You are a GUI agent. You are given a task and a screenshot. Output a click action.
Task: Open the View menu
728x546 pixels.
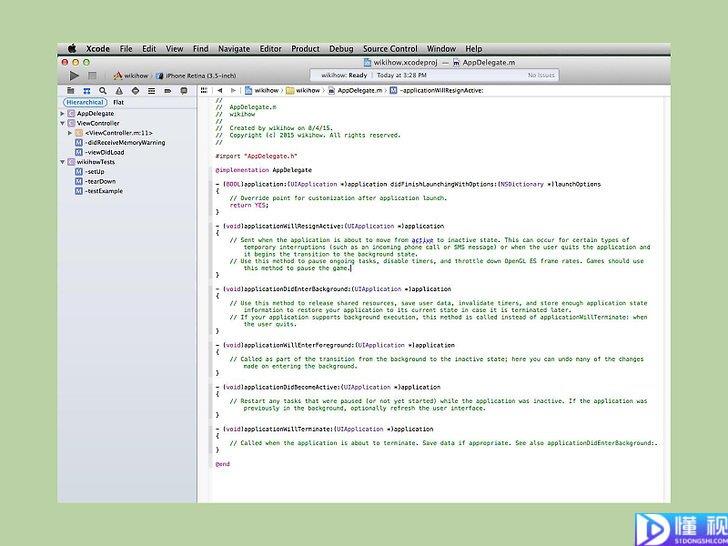(x=175, y=49)
